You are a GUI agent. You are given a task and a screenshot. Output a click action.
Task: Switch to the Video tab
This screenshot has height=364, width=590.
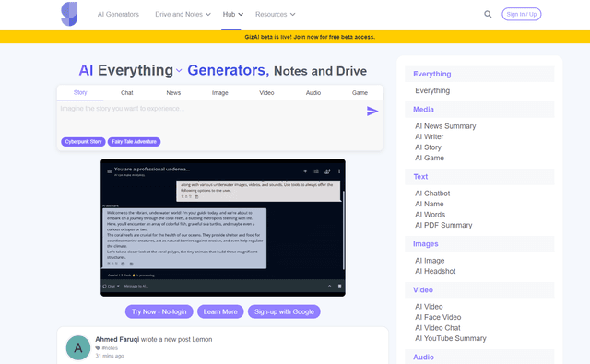pos(266,93)
